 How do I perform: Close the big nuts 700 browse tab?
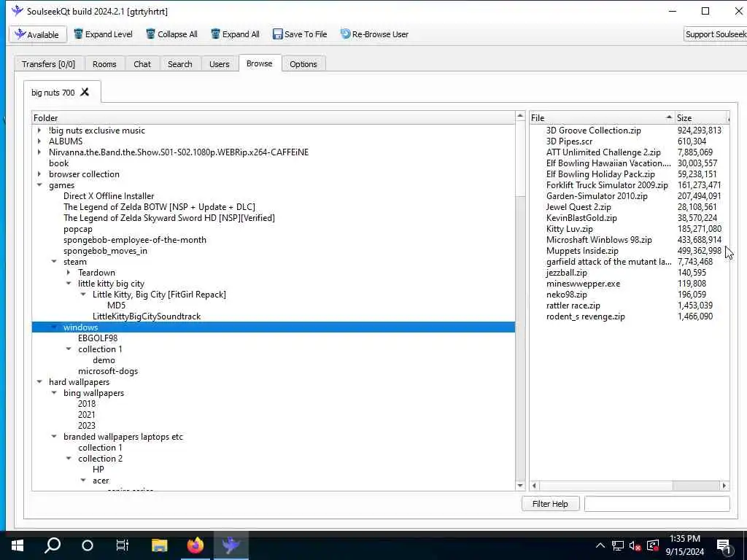[x=85, y=92]
